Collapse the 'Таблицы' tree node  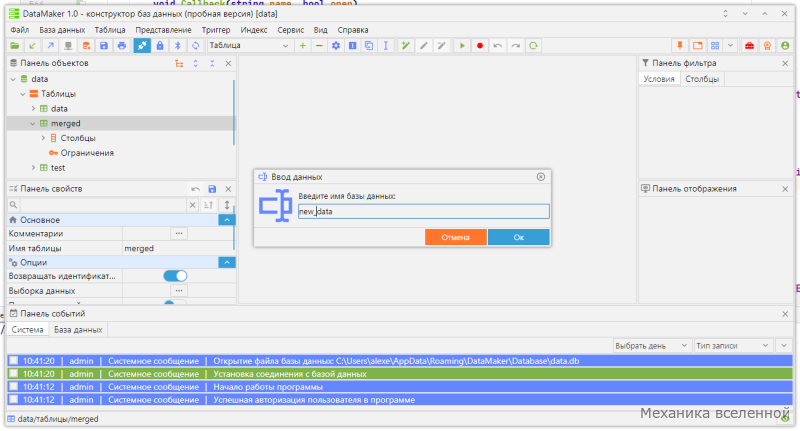[23, 94]
